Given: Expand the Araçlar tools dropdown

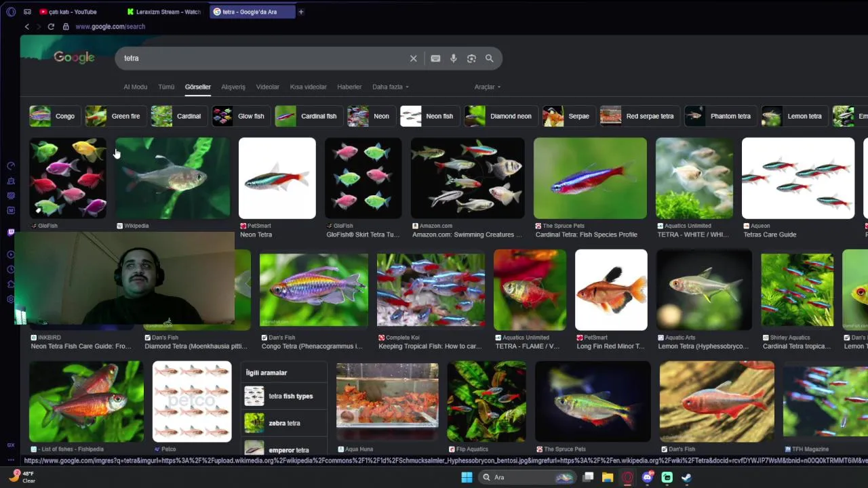Looking at the screenshot, I should (x=488, y=87).
